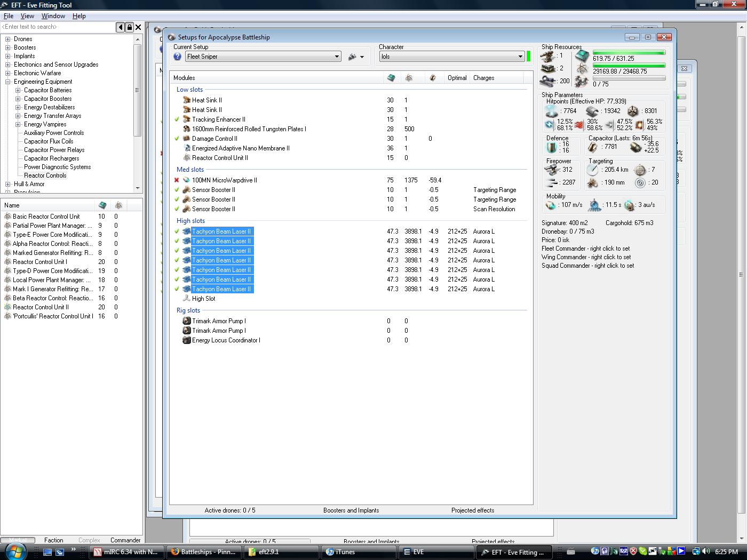Activate the 100MN MicroWarpdrive II via red X
The width and height of the screenshot is (747, 560).
(177, 180)
